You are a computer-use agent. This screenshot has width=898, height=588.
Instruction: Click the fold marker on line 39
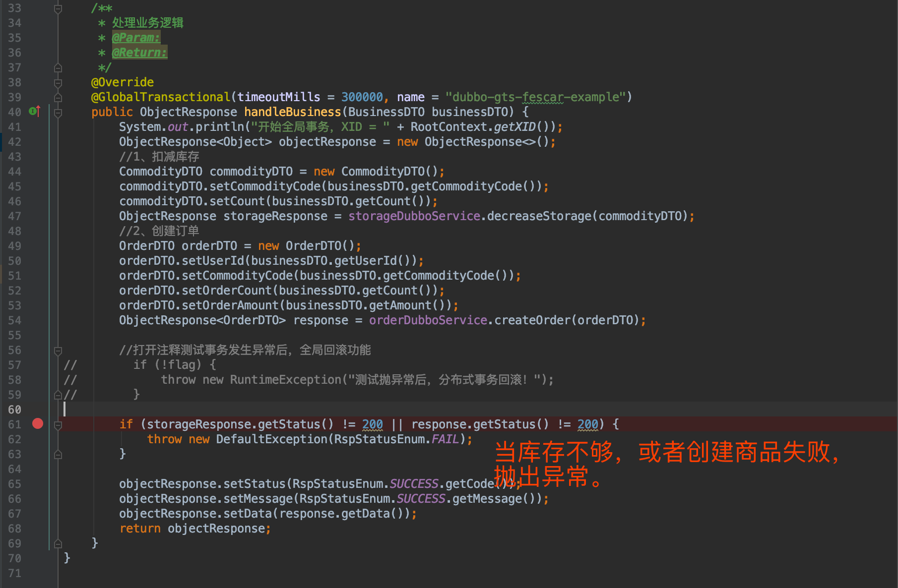pos(58,97)
